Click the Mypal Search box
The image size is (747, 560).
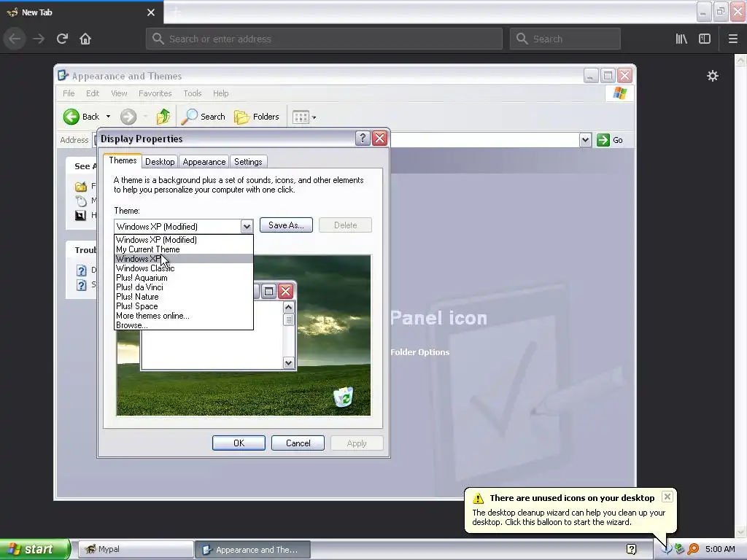click(565, 39)
